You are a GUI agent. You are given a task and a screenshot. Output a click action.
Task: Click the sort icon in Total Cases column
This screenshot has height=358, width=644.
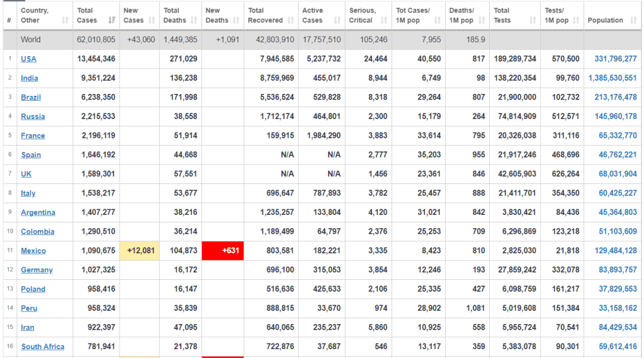(x=112, y=21)
